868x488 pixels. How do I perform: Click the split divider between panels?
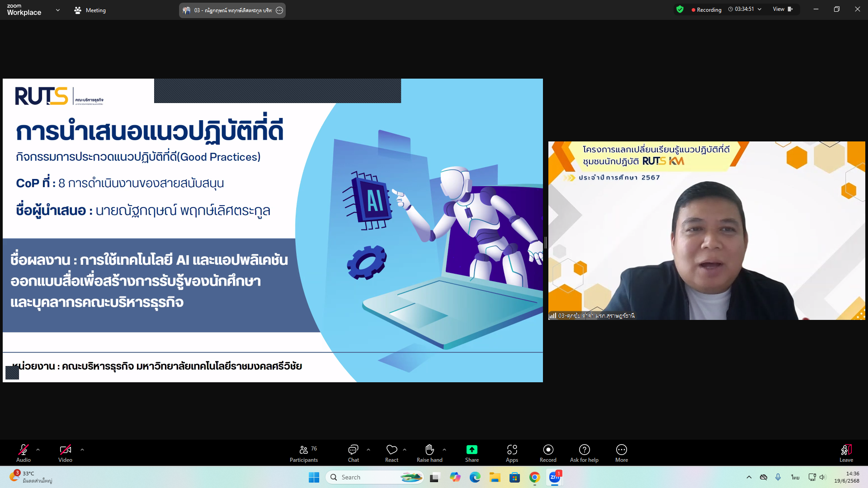(546, 243)
